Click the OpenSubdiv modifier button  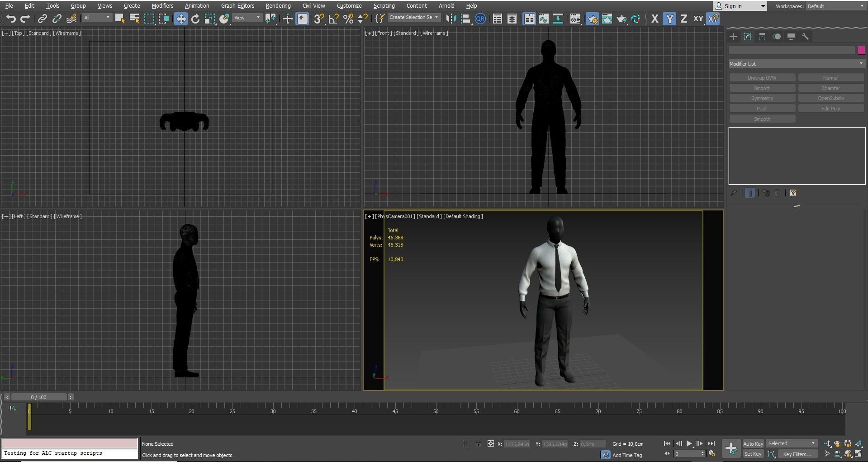tap(831, 98)
